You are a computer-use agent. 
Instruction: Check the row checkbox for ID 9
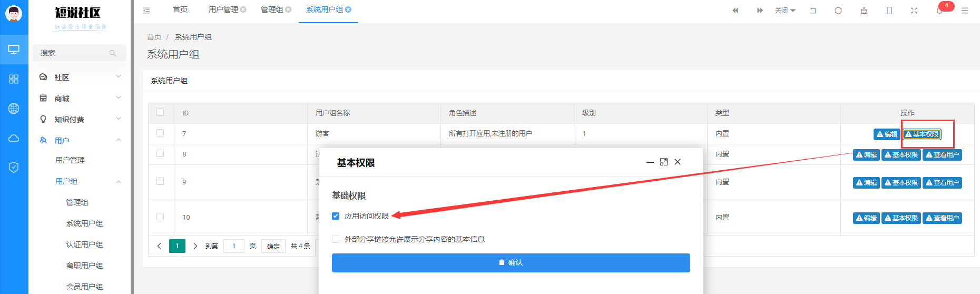[160, 181]
